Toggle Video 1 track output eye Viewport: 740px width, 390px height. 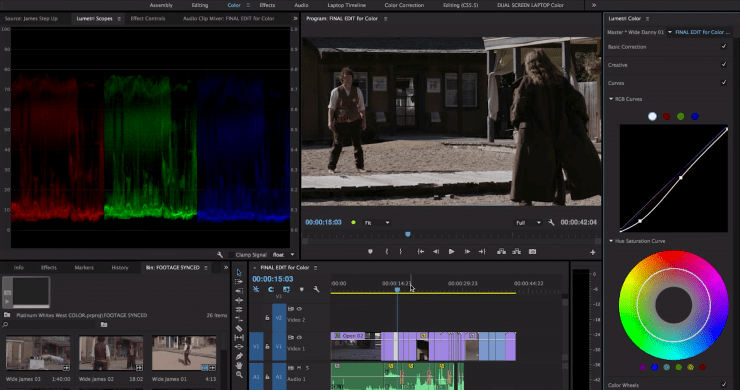(x=299, y=338)
